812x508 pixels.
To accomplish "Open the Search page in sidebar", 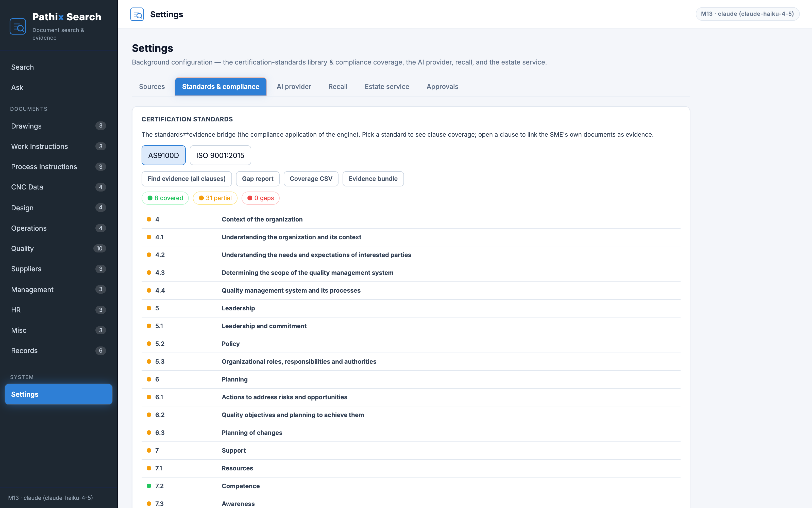I will [x=59, y=67].
